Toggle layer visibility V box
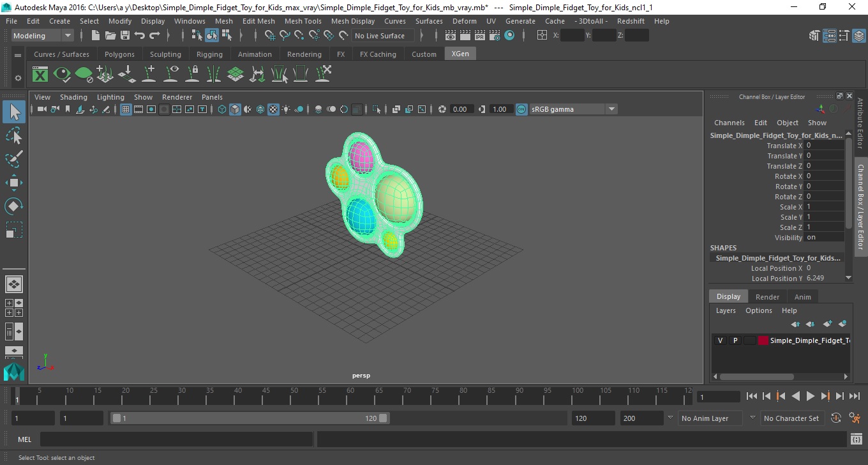Viewport: 868px width, 465px height. [720, 340]
